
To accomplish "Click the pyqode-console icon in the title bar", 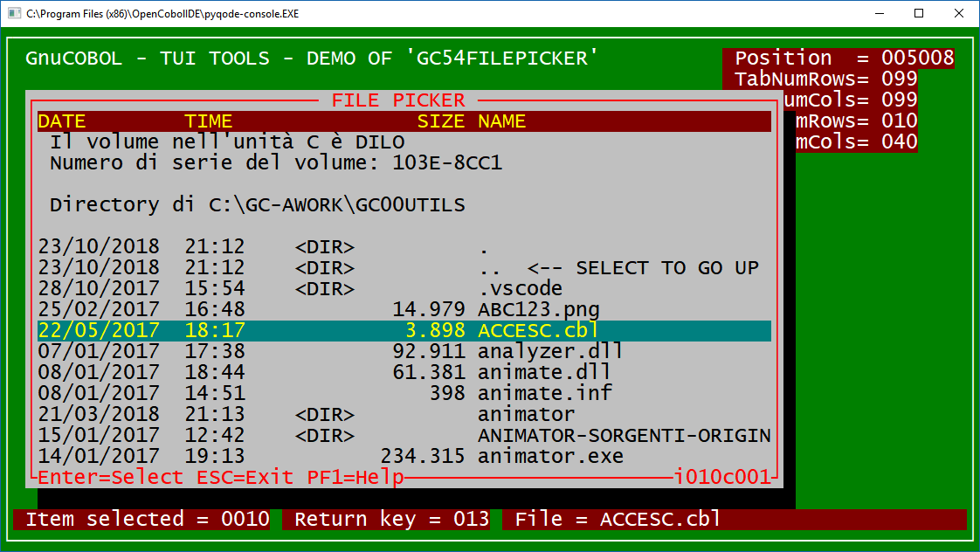I will pos(14,14).
